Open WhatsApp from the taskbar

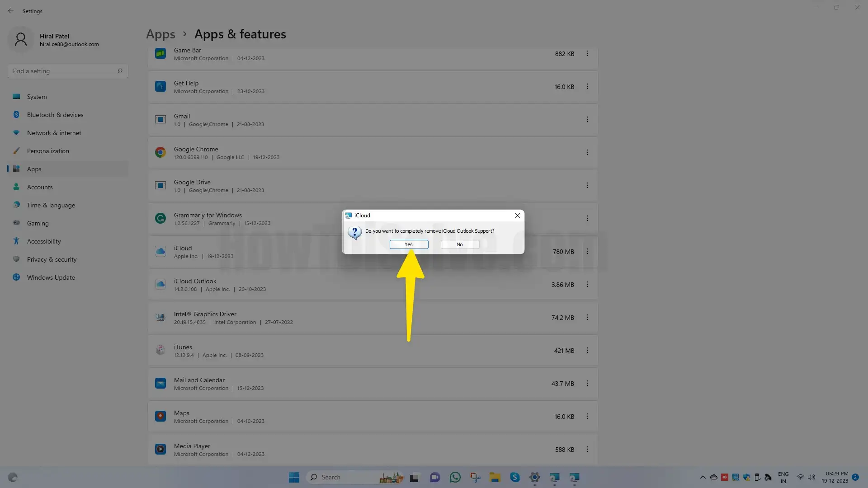click(x=455, y=477)
